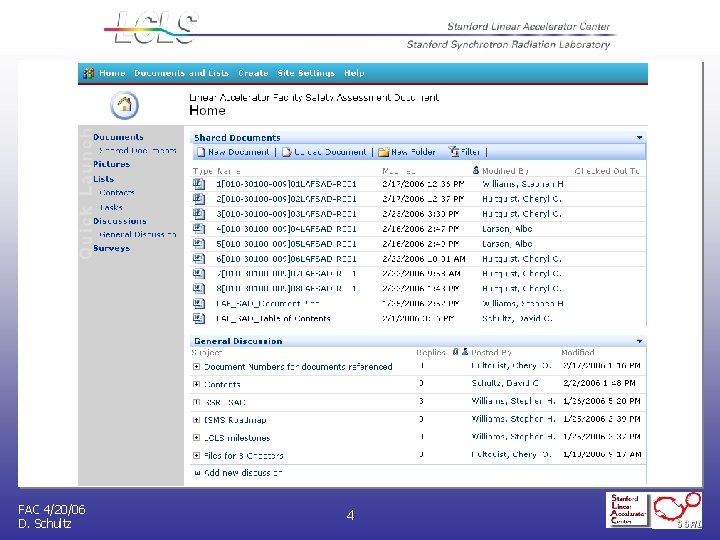Click the SharePoint site icon beside Home menu
This screenshot has width=720, height=540.
click(89, 73)
